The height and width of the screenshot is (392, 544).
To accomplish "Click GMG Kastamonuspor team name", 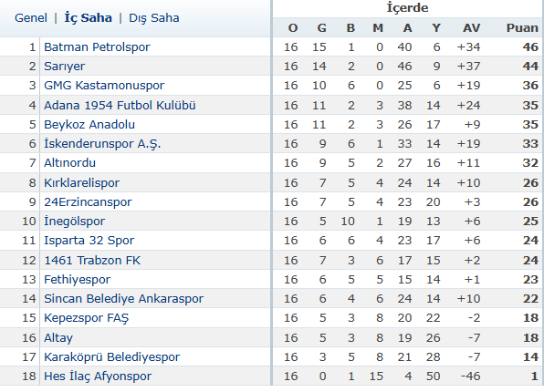I will coord(104,86).
